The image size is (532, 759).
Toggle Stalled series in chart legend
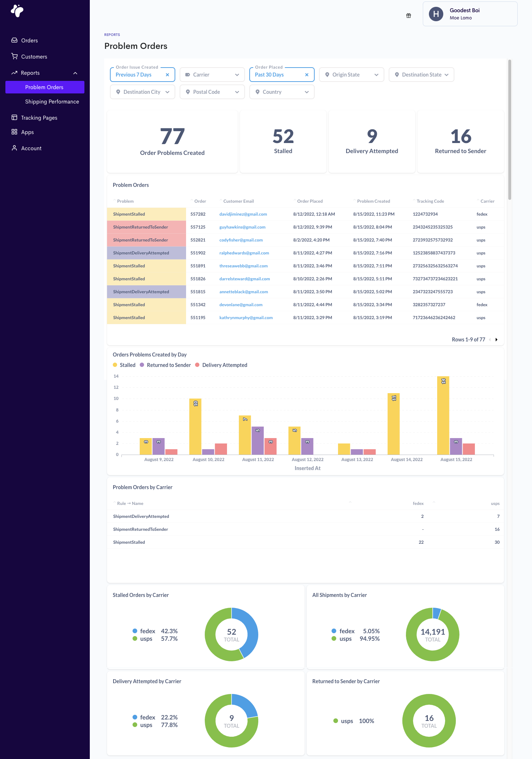(x=124, y=365)
